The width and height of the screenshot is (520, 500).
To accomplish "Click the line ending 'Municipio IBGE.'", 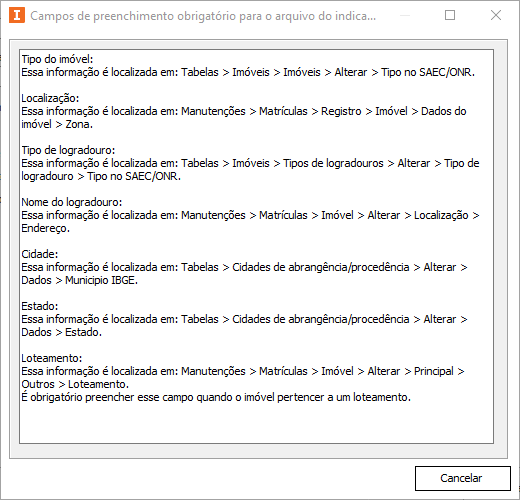I will click(x=80, y=280).
